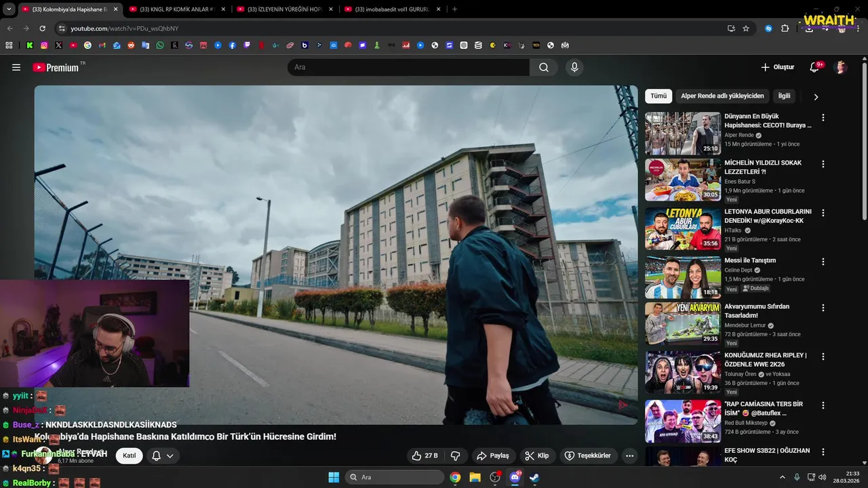Open File Explorer from the taskbar
This screenshot has width=868, height=488.
475,477
